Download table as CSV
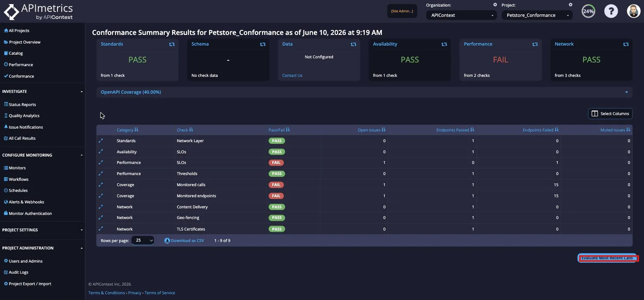 point(184,240)
